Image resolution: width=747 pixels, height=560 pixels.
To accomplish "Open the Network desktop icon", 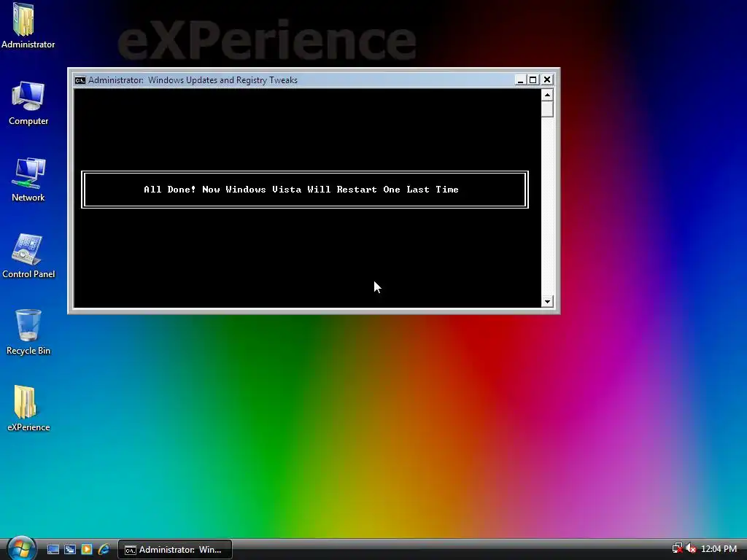I will coord(28,180).
